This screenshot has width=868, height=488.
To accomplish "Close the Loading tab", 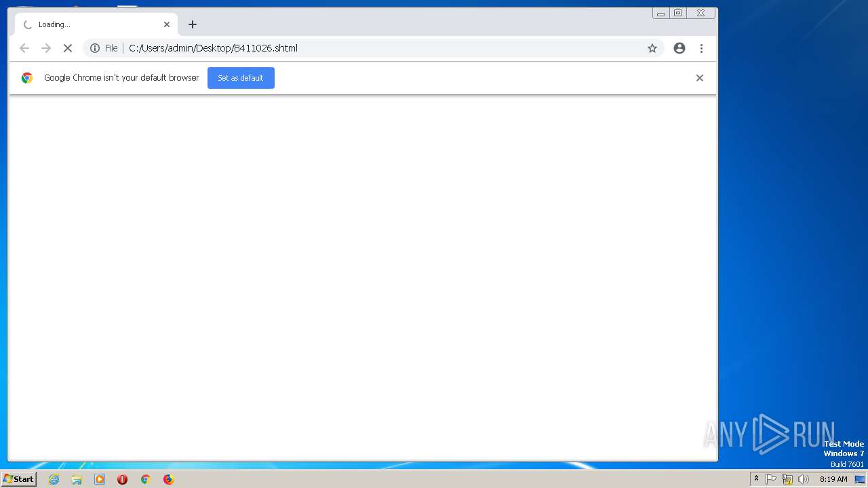I will 167,24.
